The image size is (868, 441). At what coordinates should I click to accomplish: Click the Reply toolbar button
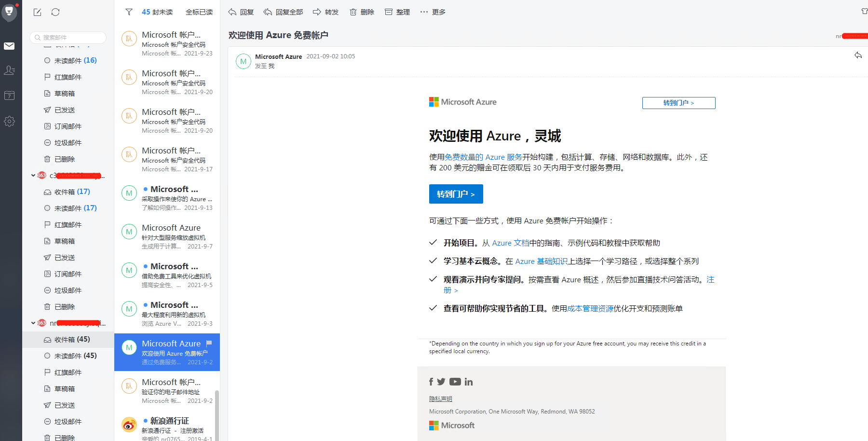tap(241, 12)
